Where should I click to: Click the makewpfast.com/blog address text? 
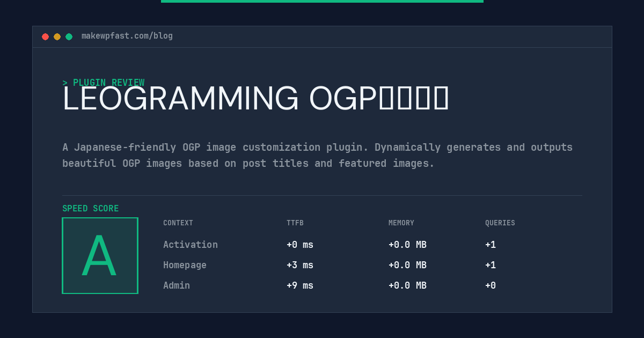[x=127, y=36]
